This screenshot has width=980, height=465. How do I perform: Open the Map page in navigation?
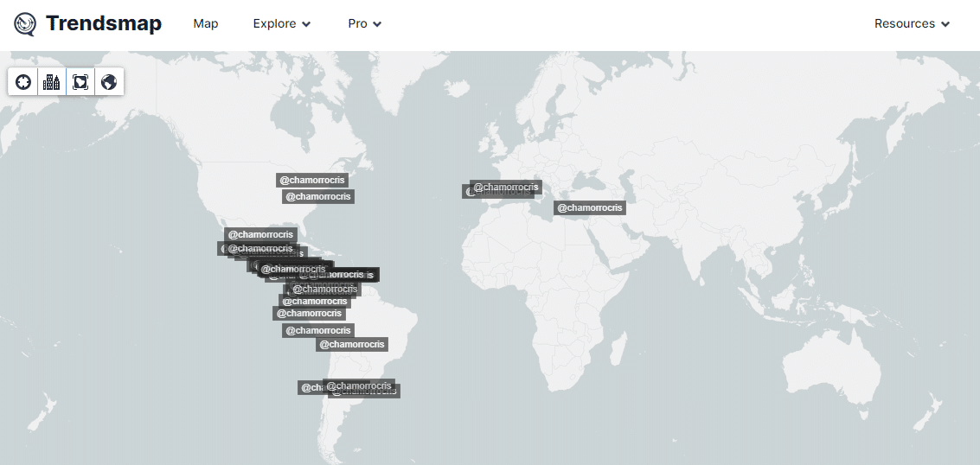pos(206,23)
